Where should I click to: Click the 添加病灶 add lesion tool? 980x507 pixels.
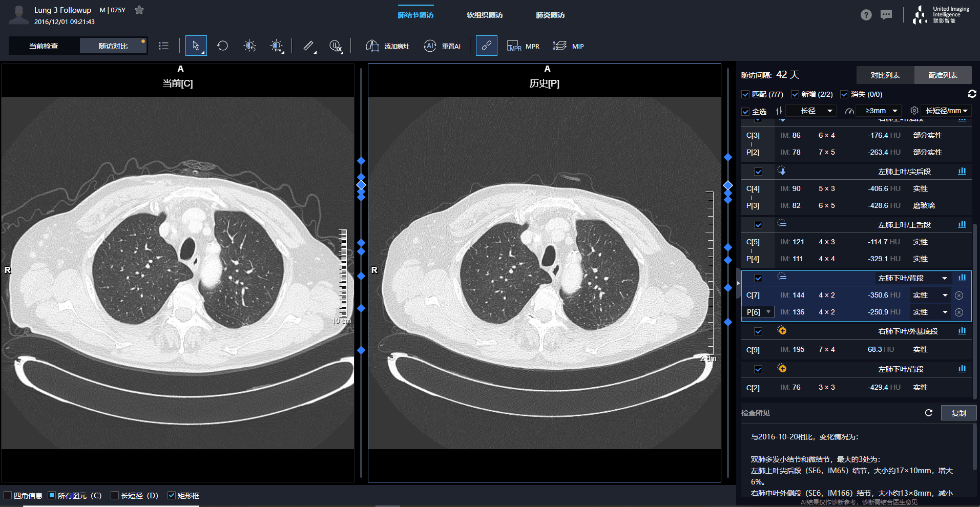coord(387,46)
